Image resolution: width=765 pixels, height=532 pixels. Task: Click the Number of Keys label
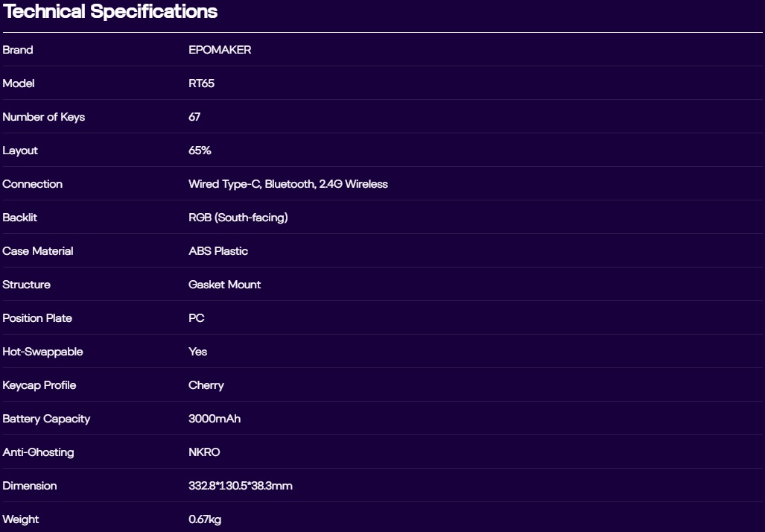[44, 117]
